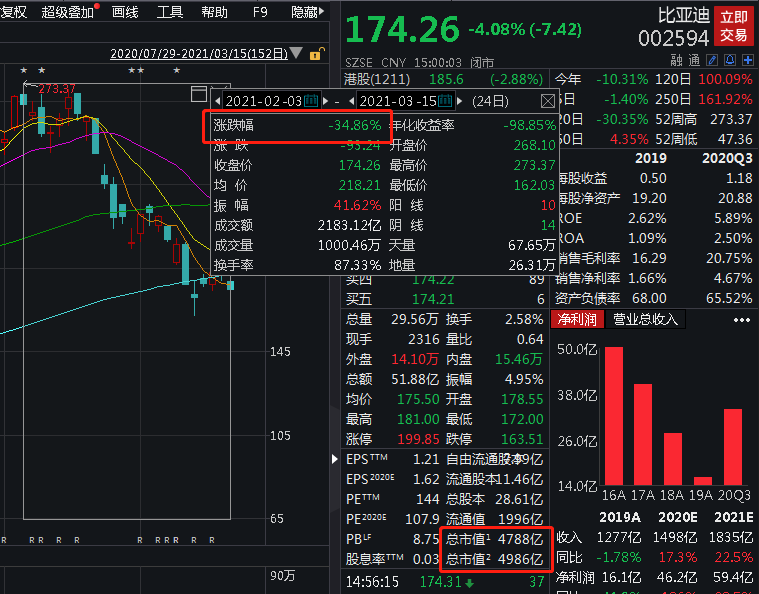The image size is (759, 594).
Task: Open the 复权 menu
Action: [x=13, y=12]
